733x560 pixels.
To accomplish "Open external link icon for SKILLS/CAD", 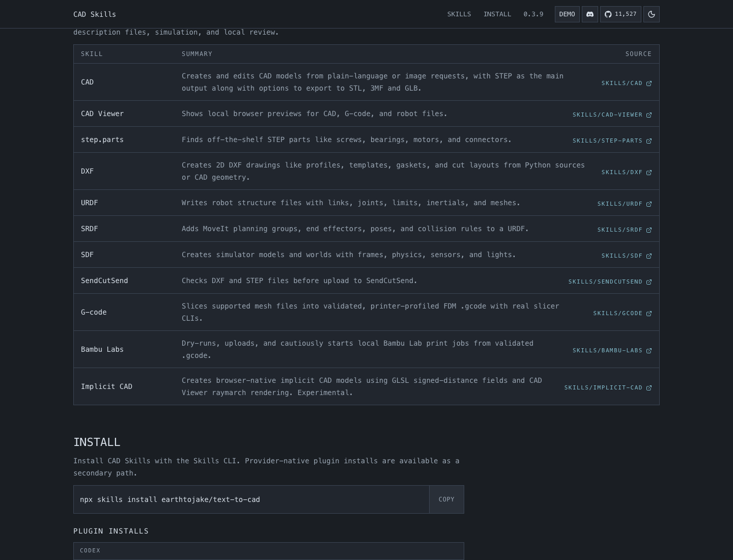I will click(x=649, y=83).
